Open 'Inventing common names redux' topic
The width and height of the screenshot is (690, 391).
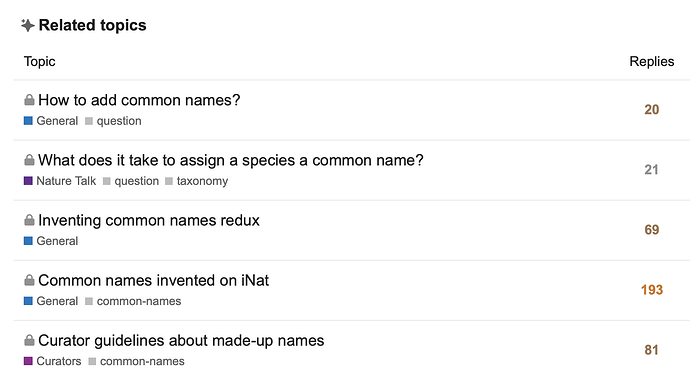149,220
